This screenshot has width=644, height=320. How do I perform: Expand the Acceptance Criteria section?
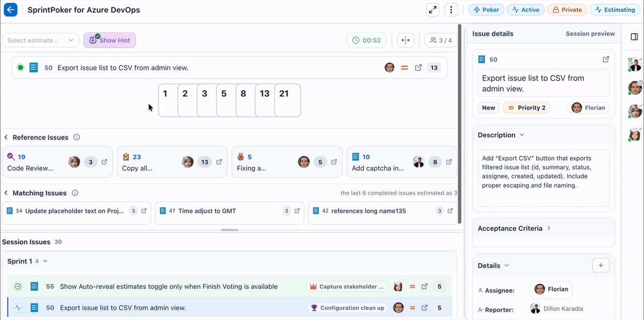pyautogui.click(x=548, y=228)
